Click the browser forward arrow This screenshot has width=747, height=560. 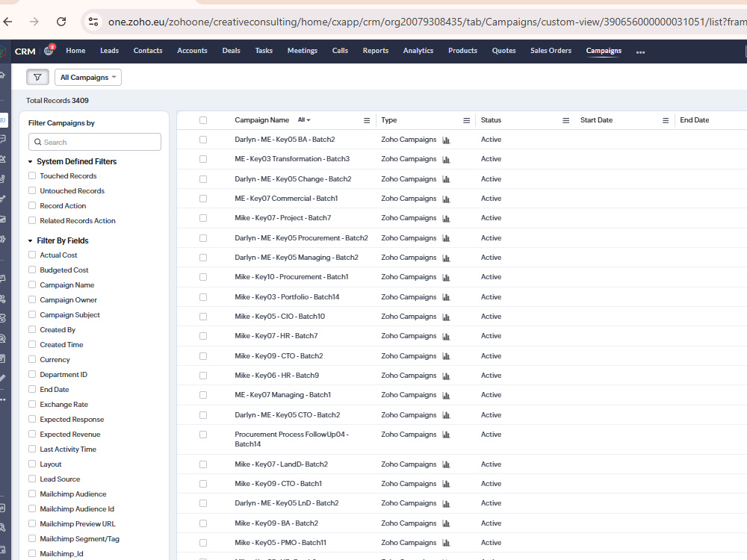(x=34, y=22)
